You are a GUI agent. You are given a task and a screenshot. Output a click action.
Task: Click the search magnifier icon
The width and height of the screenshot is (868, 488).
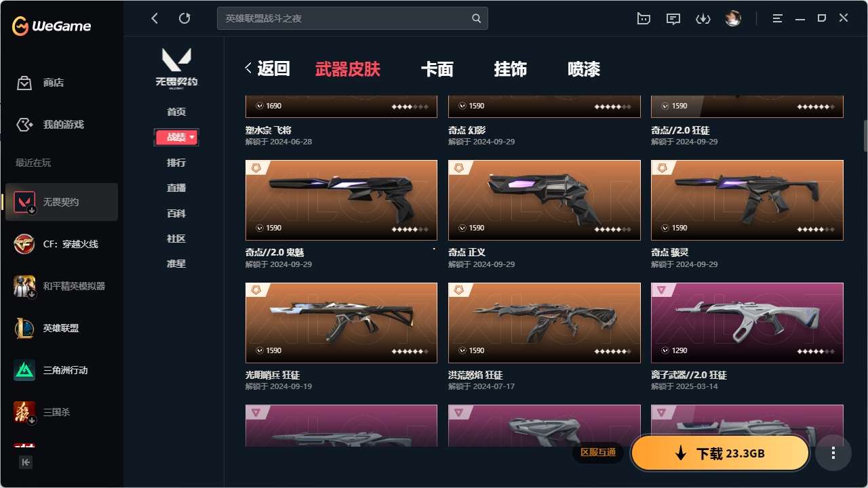(x=477, y=18)
